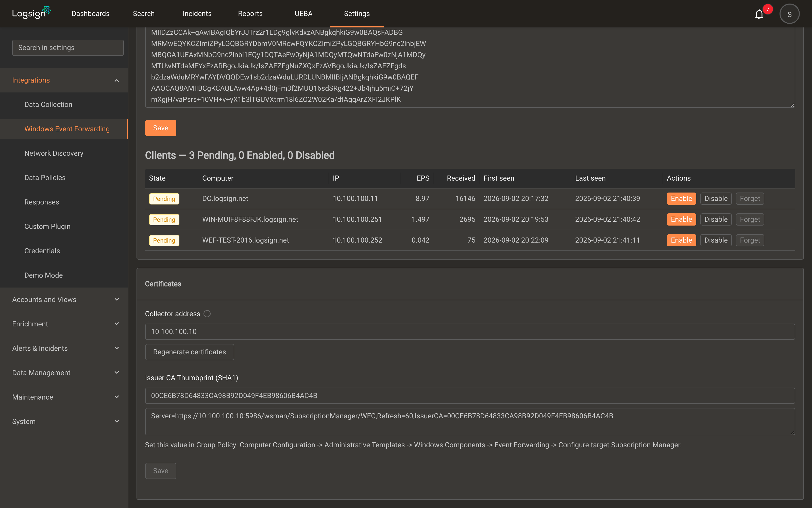Screen dimensions: 812x508
Task: Enable the WIN-MUIF8F88FJK.logsign.net client
Action: [x=681, y=219]
